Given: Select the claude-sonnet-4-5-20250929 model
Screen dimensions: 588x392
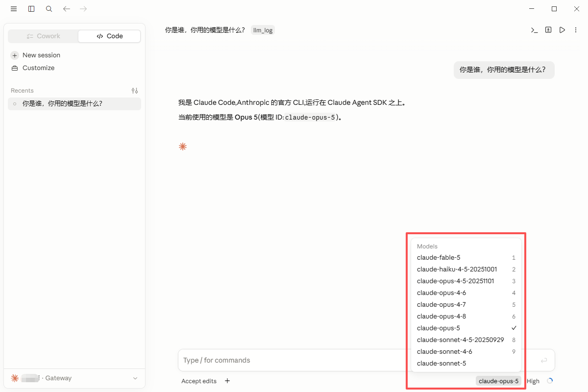Looking at the screenshot, I should click(466, 340).
